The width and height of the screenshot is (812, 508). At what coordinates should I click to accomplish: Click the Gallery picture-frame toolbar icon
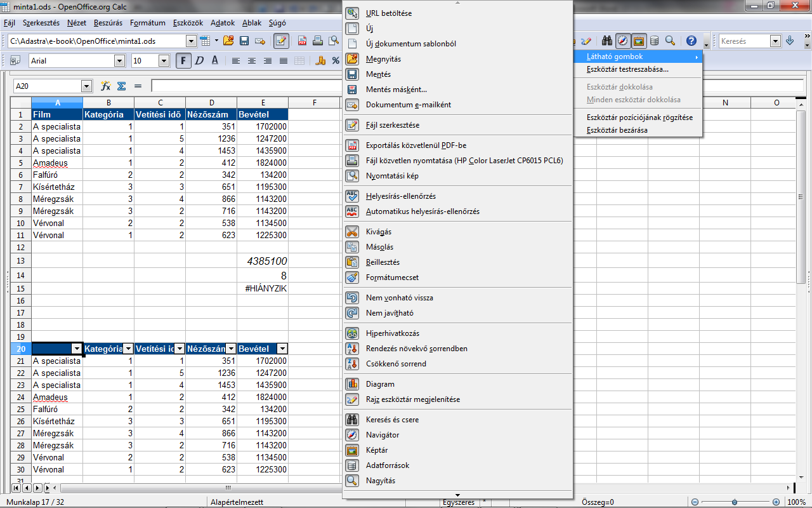[x=639, y=41]
